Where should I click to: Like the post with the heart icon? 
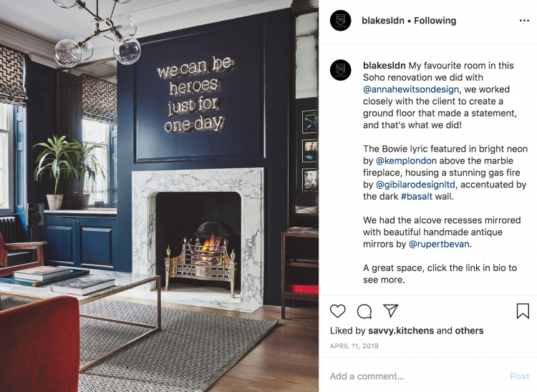(337, 311)
